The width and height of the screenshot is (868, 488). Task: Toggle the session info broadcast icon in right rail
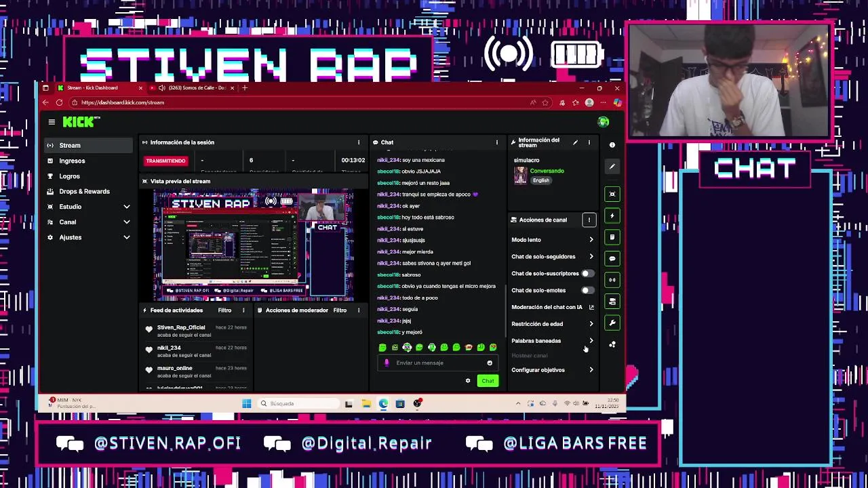(612, 280)
